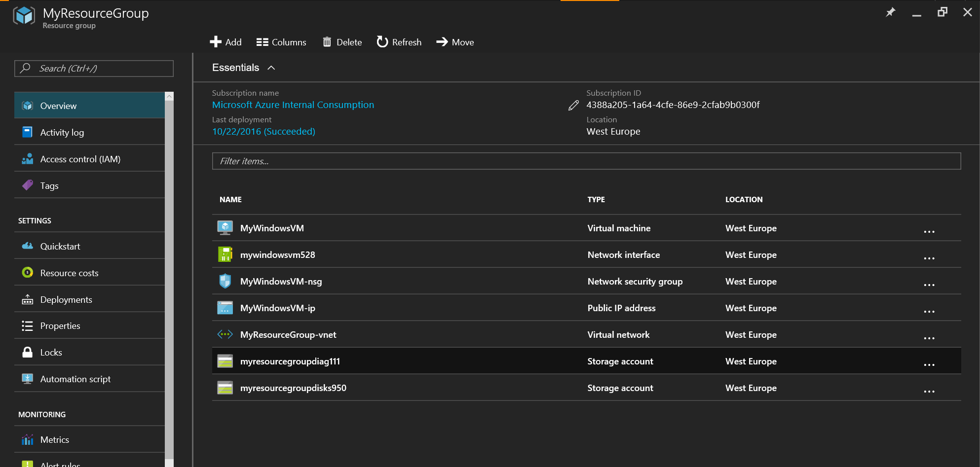Click the Automation script icon
The image size is (980, 467).
[x=28, y=379]
